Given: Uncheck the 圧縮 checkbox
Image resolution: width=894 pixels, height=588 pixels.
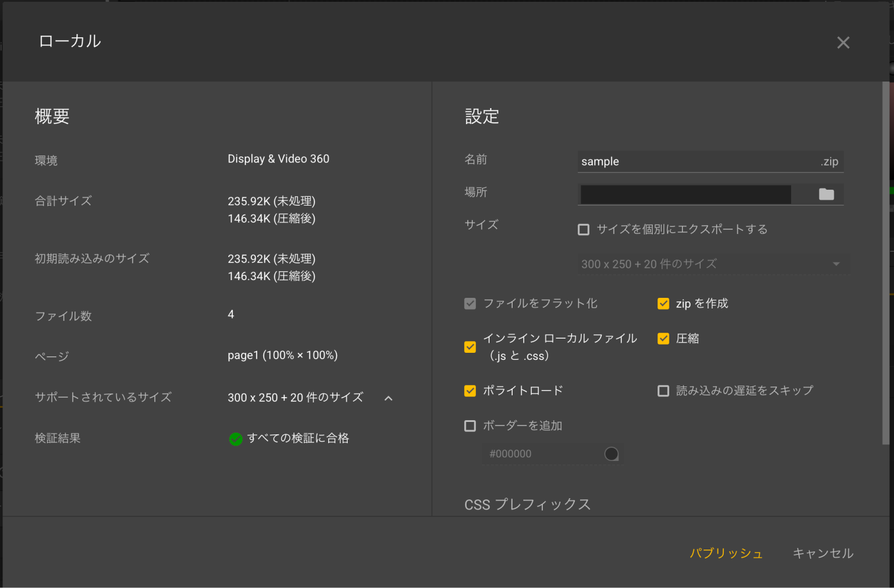Looking at the screenshot, I should (663, 339).
